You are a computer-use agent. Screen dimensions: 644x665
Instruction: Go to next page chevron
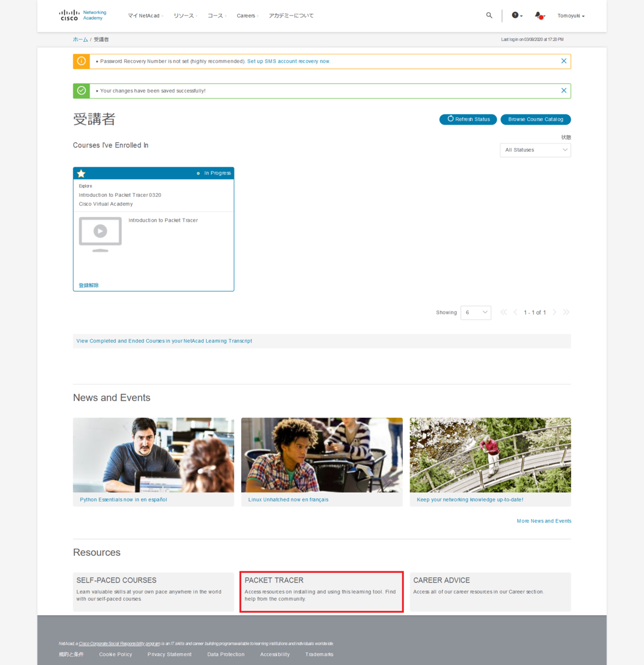click(x=554, y=312)
